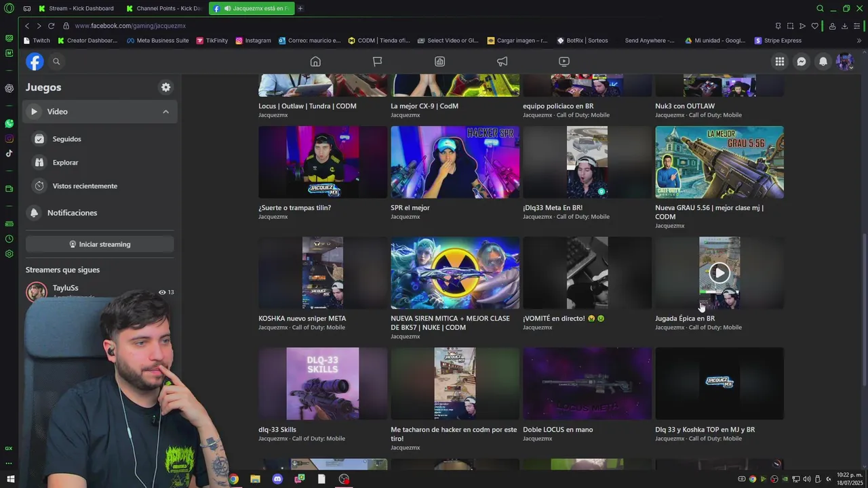Screen dimensions: 868x488
Task: Click the Iniciar streaming button
Action: [x=100, y=244]
